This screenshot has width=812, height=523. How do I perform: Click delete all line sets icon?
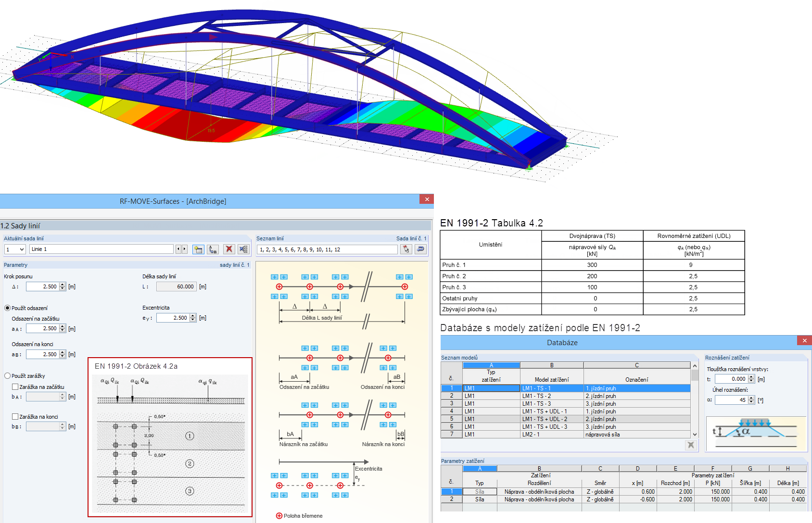(243, 249)
